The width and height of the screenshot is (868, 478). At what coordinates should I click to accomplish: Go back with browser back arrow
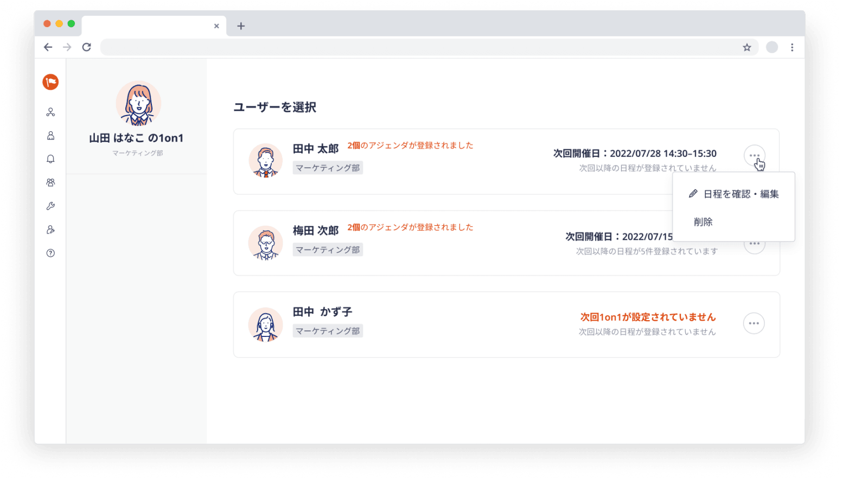(48, 47)
